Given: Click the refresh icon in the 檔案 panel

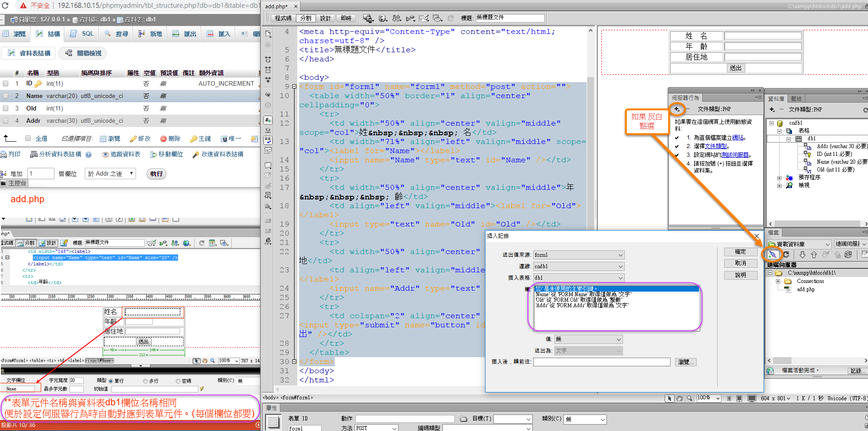Looking at the screenshot, I should point(786,254).
